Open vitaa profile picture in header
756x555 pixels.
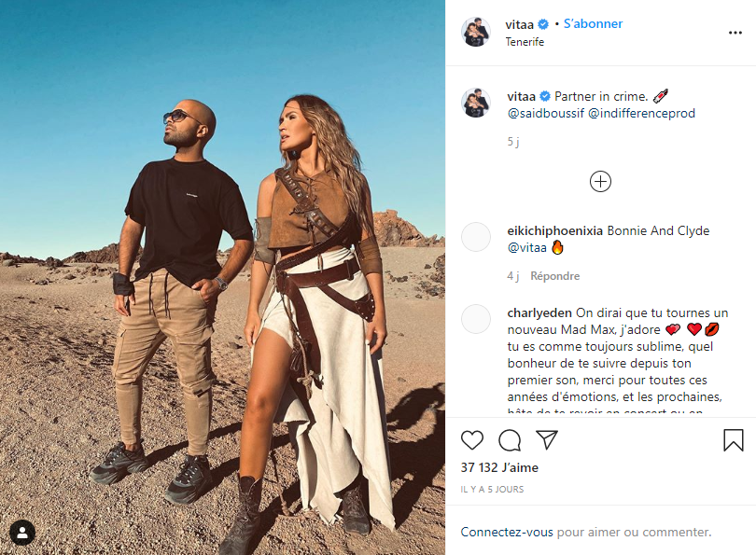[476, 33]
